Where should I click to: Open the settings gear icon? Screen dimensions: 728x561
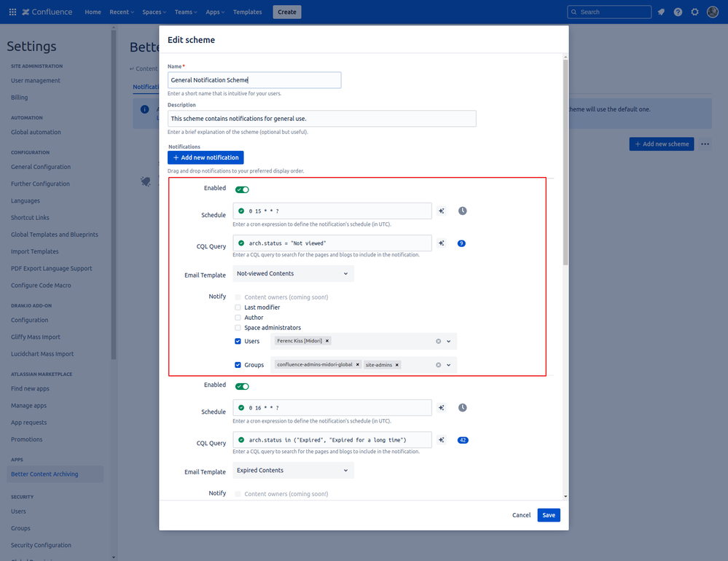[694, 12]
